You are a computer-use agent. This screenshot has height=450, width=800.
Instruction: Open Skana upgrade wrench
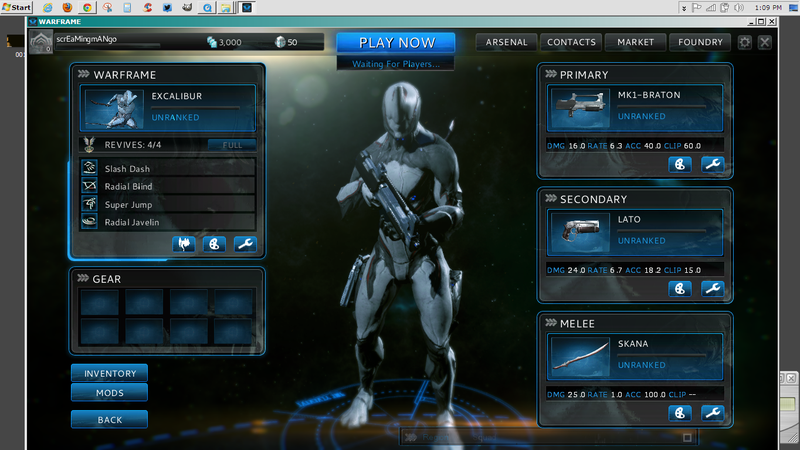[712, 413]
